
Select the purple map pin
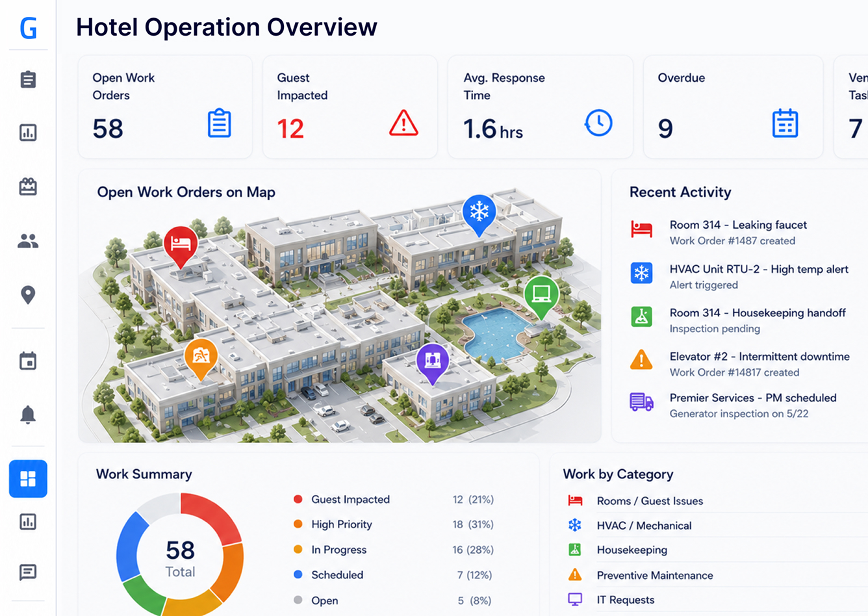click(433, 363)
